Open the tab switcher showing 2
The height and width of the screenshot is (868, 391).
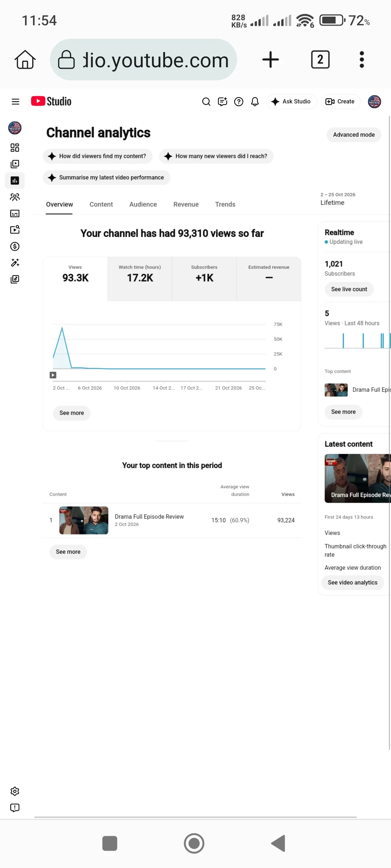pyautogui.click(x=320, y=60)
